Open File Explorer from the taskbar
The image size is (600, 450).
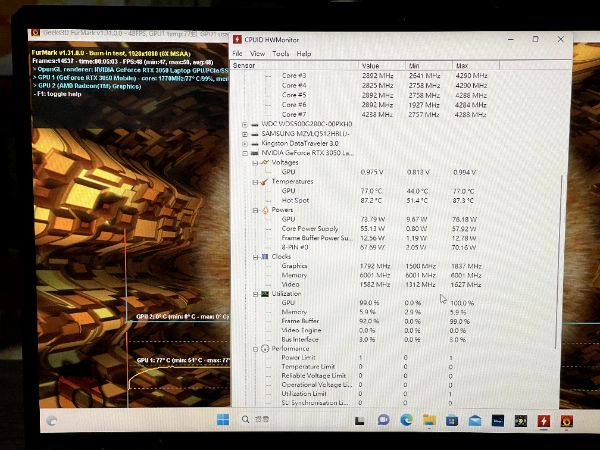[x=429, y=421]
